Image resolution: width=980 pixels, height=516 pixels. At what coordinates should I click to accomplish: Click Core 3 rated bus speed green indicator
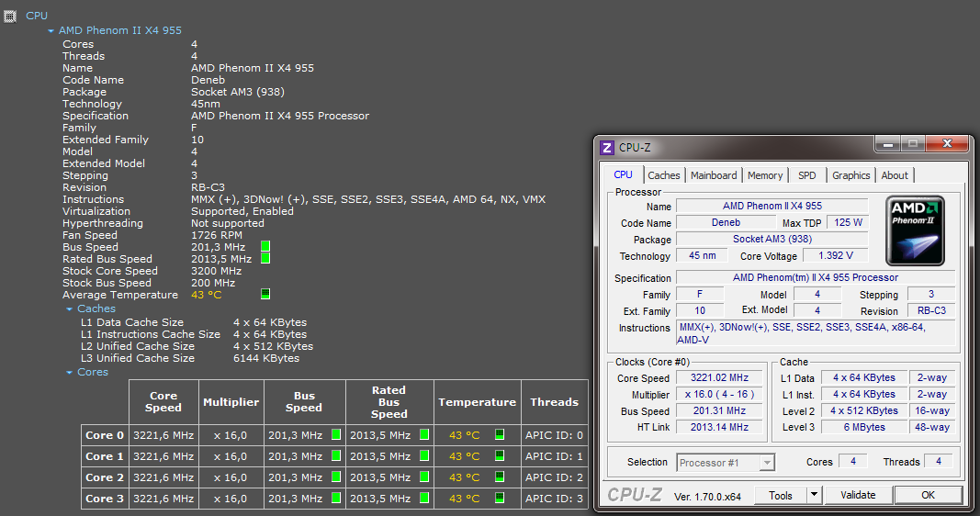424,499
